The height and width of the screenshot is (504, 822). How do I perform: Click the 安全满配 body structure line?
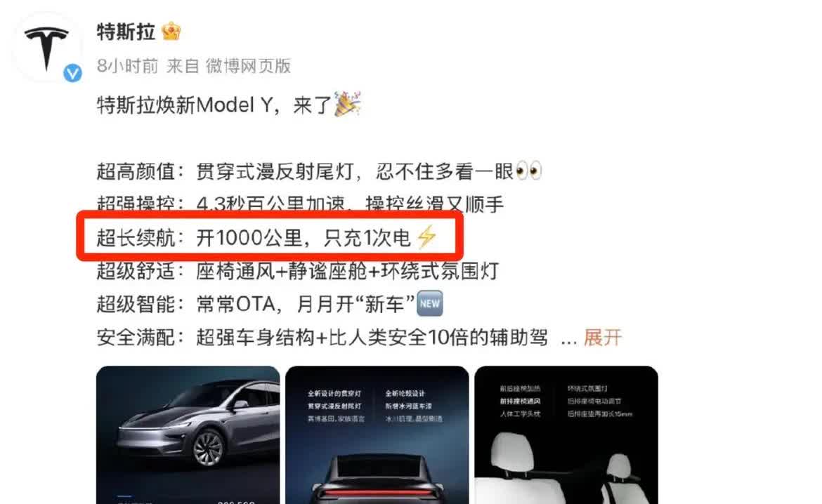pos(322,338)
